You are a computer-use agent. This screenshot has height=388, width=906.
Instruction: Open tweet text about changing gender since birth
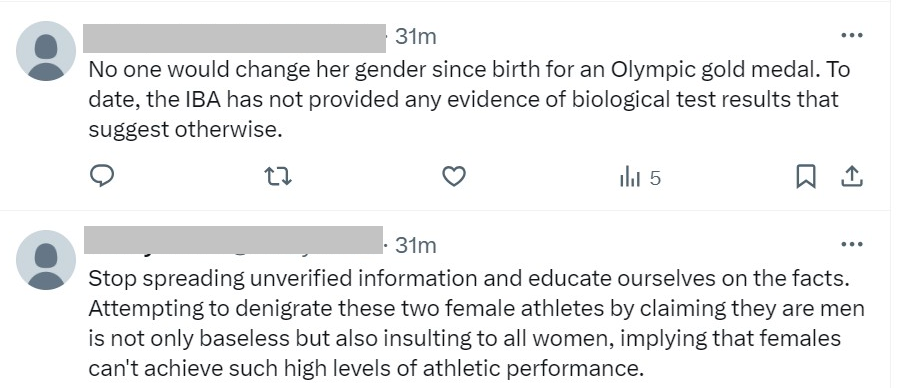pos(469,99)
